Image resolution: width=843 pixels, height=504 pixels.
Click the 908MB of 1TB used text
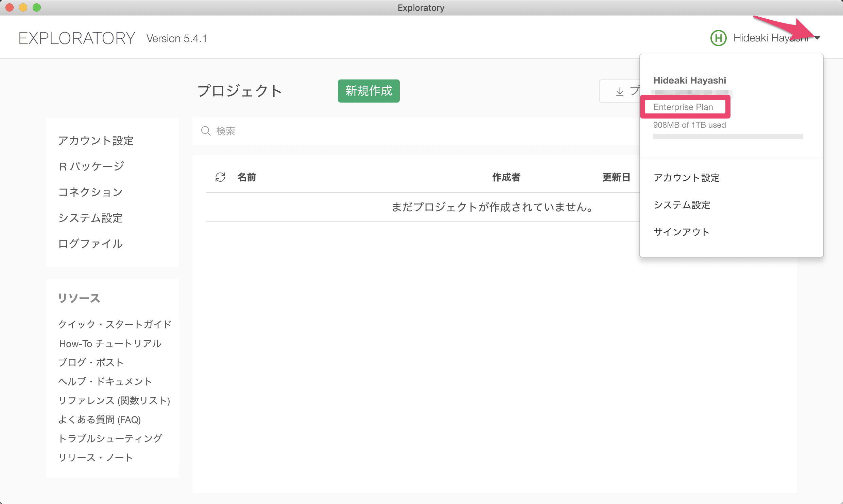click(689, 125)
